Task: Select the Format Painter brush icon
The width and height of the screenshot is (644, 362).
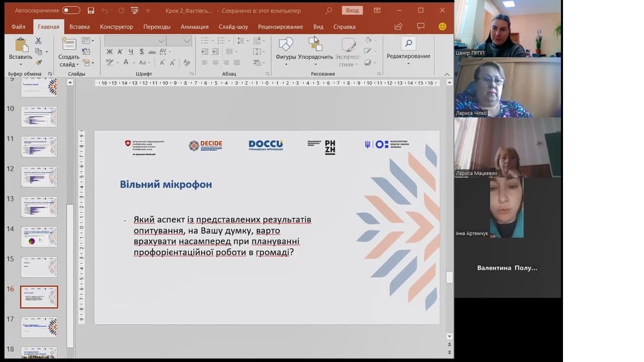Action: (38, 62)
